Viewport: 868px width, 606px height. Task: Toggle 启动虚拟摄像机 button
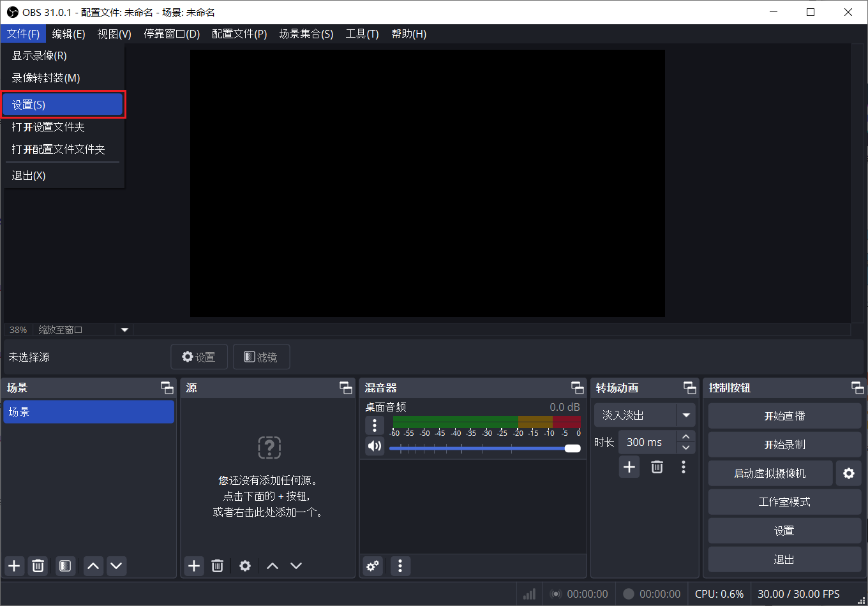pyautogui.click(x=770, y=473)
